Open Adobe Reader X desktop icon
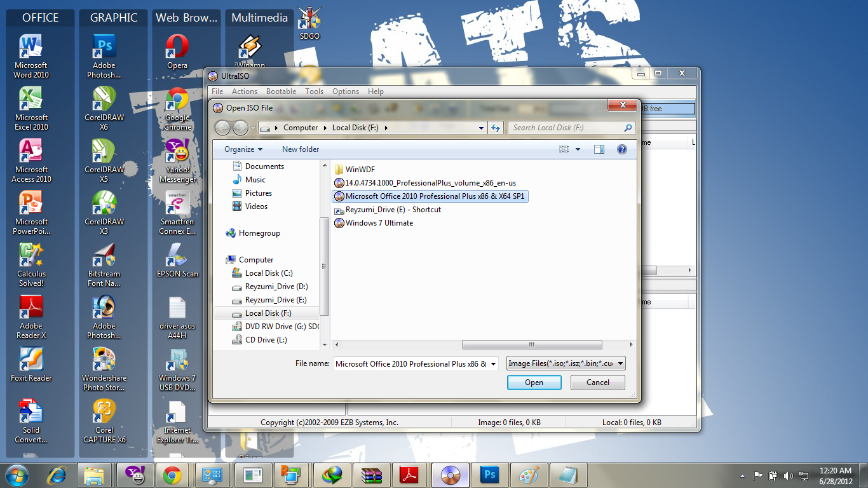The image size is (868, 488). 31,316
